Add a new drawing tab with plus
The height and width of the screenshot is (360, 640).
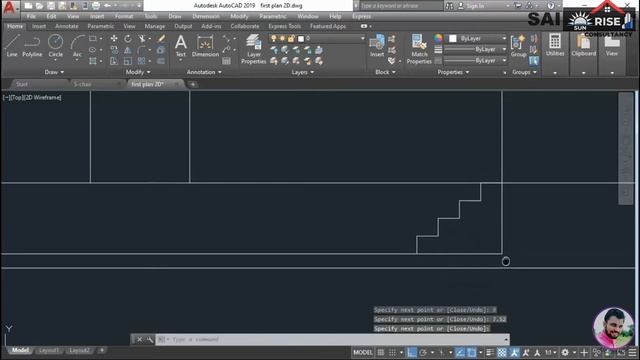[193, 84]
